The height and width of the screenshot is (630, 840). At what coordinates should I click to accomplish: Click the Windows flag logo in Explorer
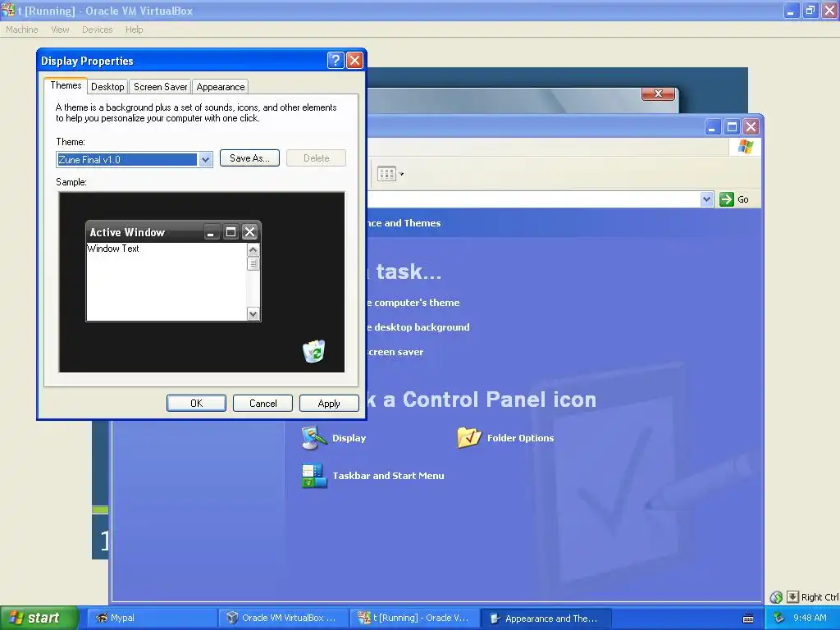click(x=745, y=146)
